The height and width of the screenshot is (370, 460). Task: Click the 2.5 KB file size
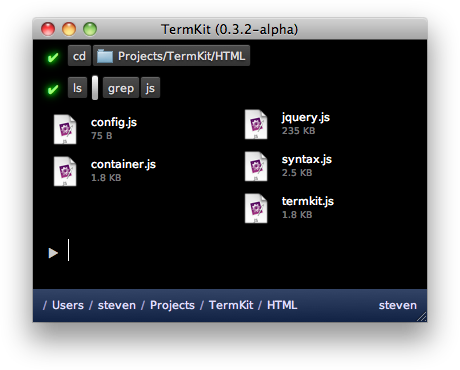pos(297,173)
